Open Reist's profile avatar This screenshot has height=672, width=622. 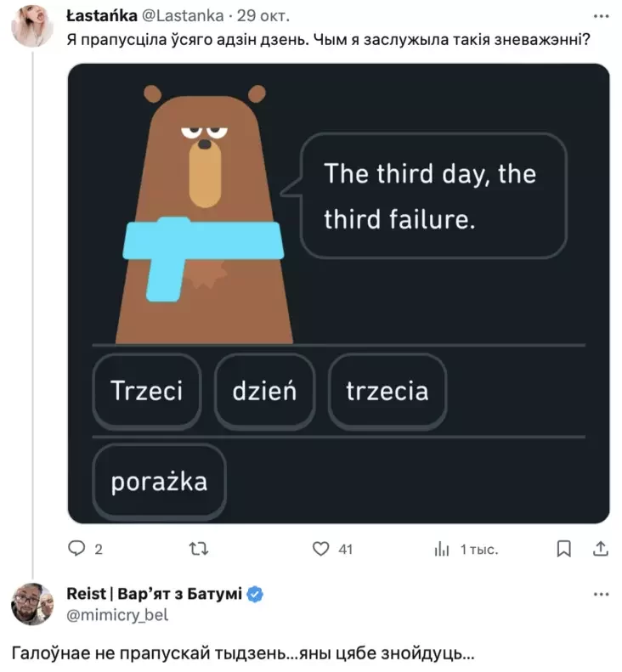click(32, 604)
